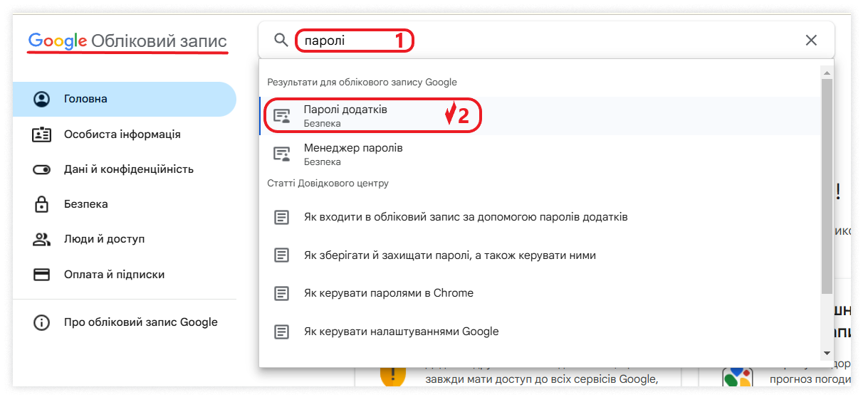Click the search magnifier icon
Image resolution: width=868 pixels, height=402 pixels.
[x=281, y=40]
